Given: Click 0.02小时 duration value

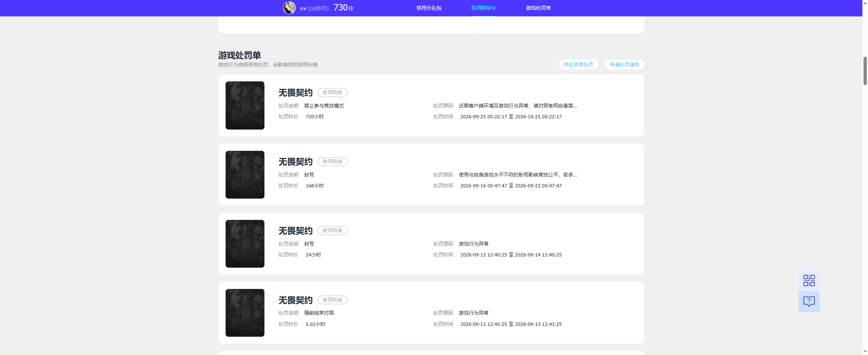Looking at the screenshot, I should [315, 324].
